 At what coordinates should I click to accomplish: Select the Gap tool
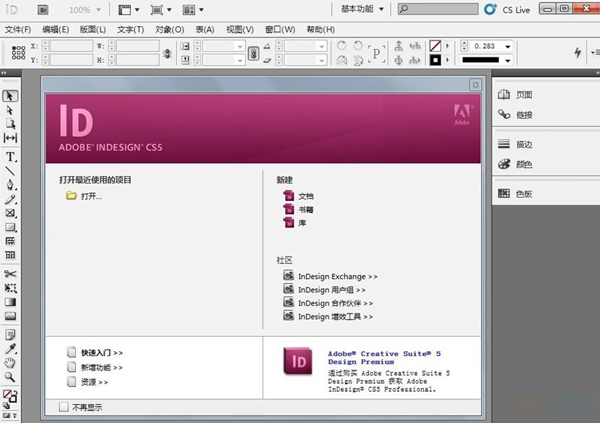[10, 138]
